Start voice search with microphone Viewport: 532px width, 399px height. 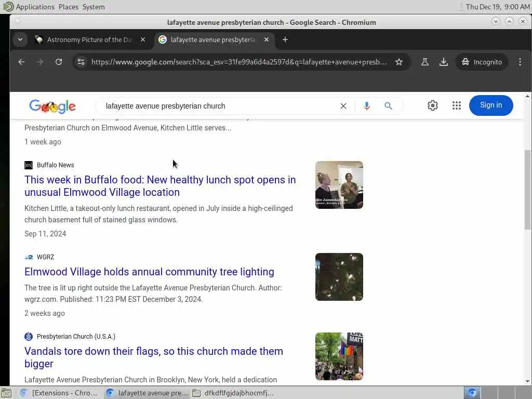(367, 106)
